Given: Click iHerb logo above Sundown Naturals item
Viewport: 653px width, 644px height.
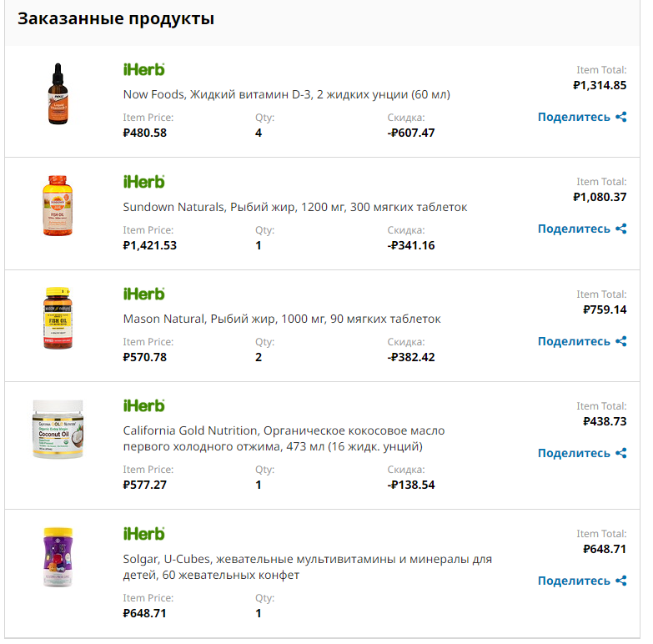Looking at the screenshot, I should (x=143, y=182).
